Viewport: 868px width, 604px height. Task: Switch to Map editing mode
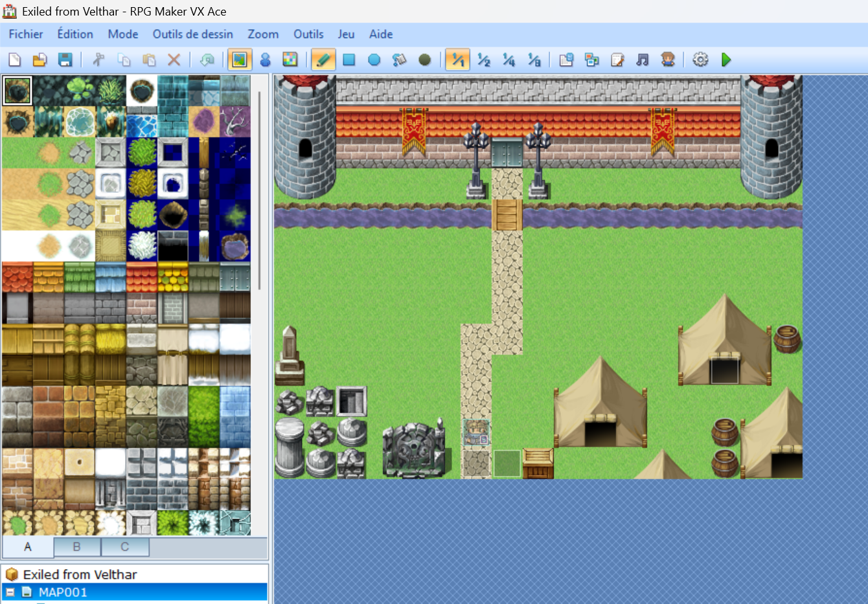(240, 60)
